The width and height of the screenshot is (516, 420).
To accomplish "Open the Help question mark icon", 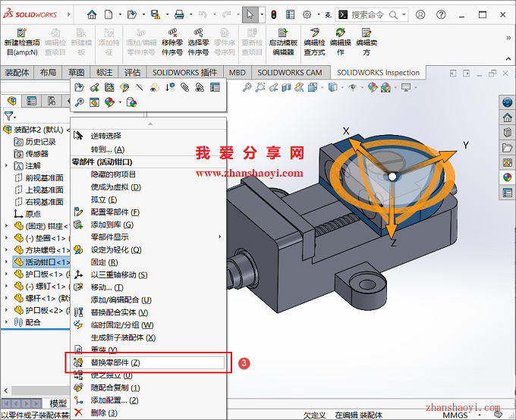I will click(441, 14).
